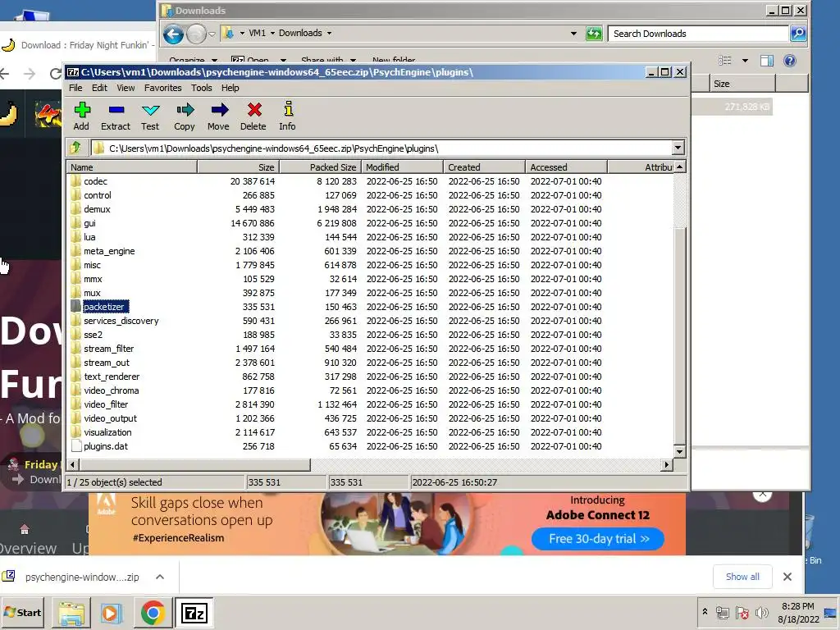The height and width of the screenshot is (630, 840).
Task: Open Explorer help icon in Downloads window
Action: point(790,61)
